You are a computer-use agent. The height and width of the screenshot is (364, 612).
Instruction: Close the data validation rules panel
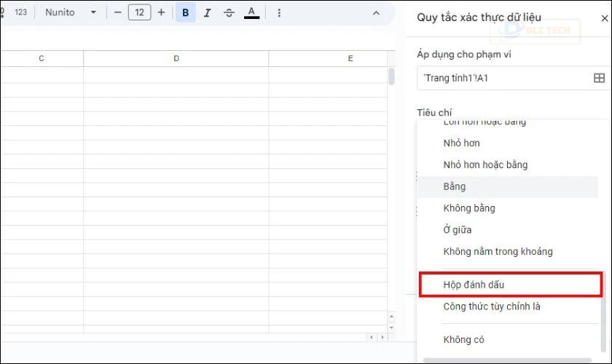(605, 18)
